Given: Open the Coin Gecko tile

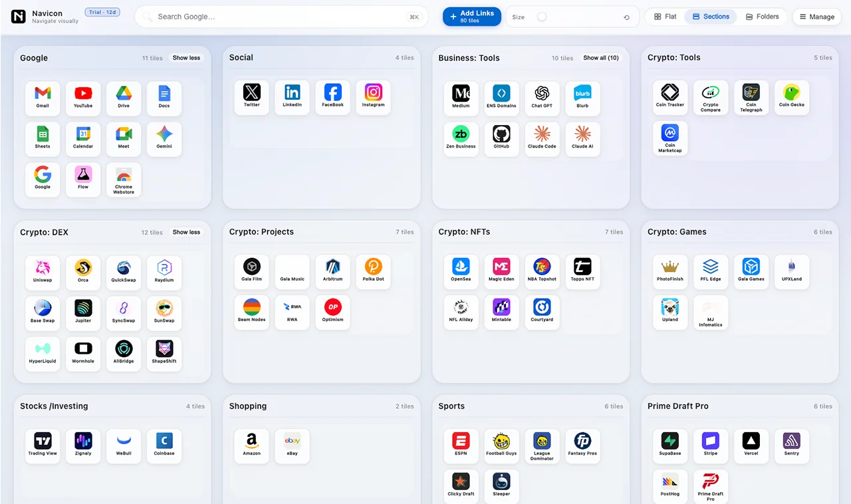Looking at the screenshot, I should click(792, 98).
